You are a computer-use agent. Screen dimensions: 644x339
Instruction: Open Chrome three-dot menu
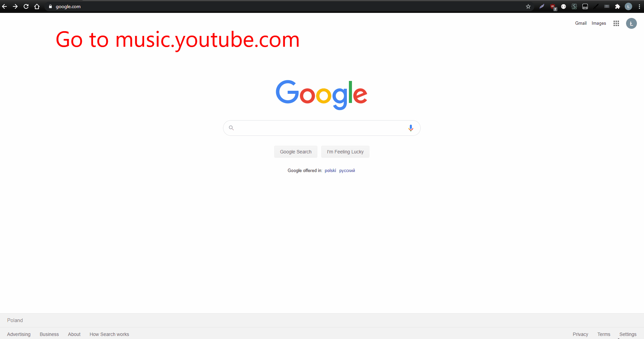point(639,6)
